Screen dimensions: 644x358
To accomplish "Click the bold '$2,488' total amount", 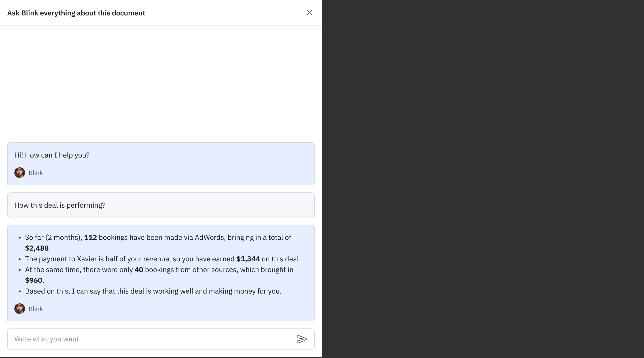I will point(37,248).
